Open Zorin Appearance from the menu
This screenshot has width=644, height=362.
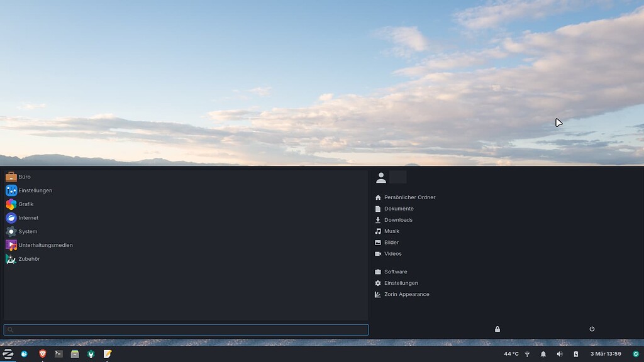coord(407,294)
